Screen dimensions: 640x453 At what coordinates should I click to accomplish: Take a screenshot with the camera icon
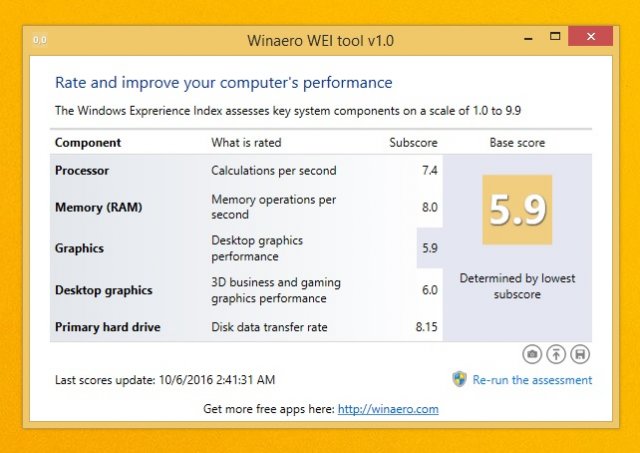point(532,354)
